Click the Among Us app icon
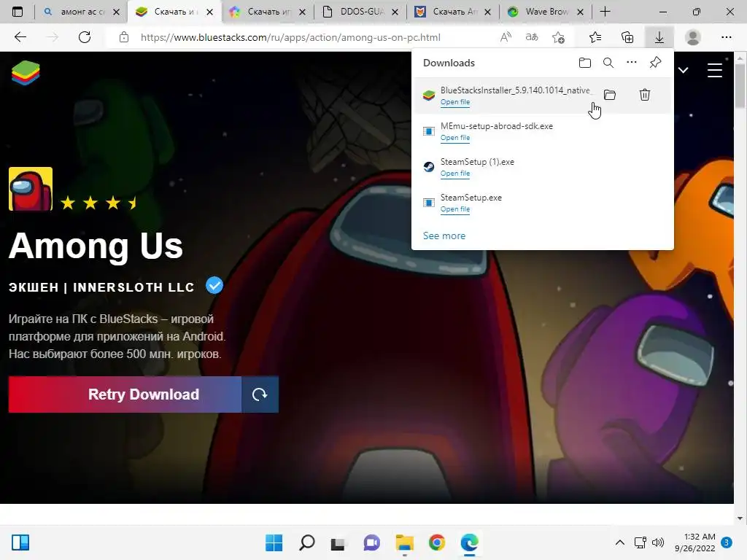 click(x=31, y=189)
